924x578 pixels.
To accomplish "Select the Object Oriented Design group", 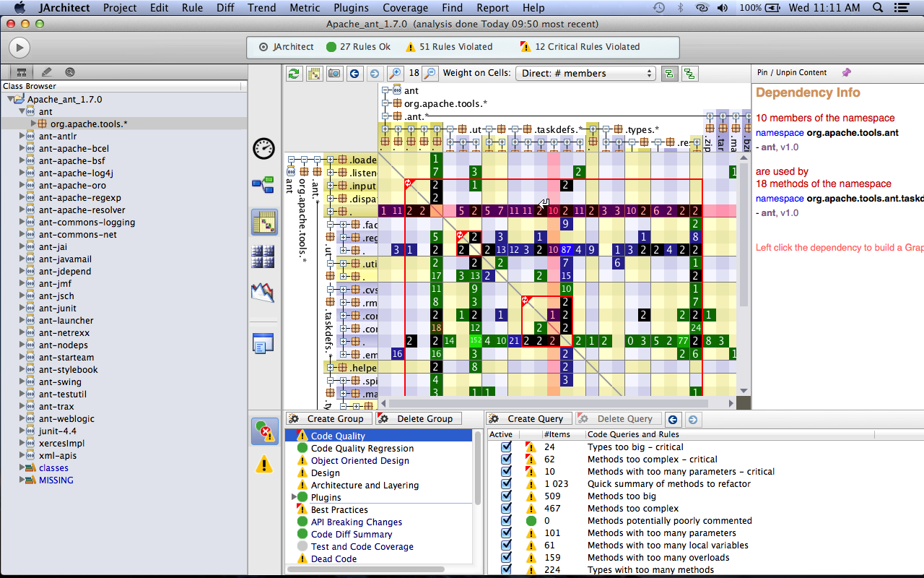I will click(x=359, y=460).
